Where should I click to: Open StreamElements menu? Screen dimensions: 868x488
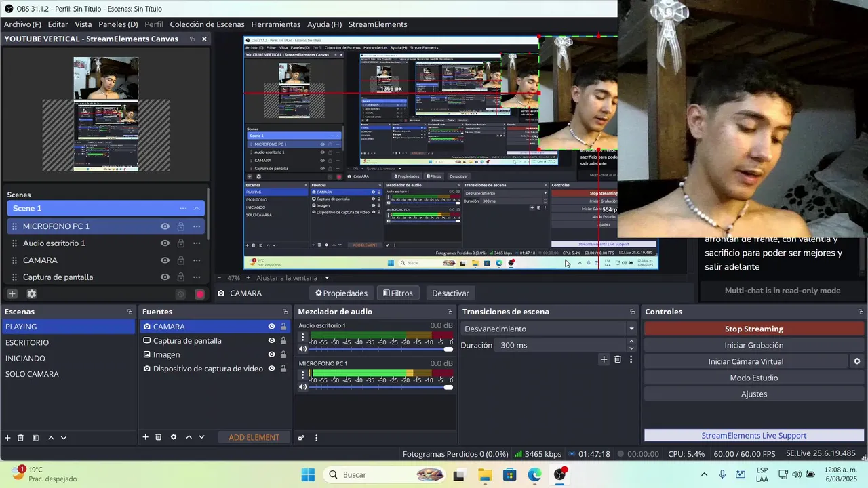(x=378, y=24)
